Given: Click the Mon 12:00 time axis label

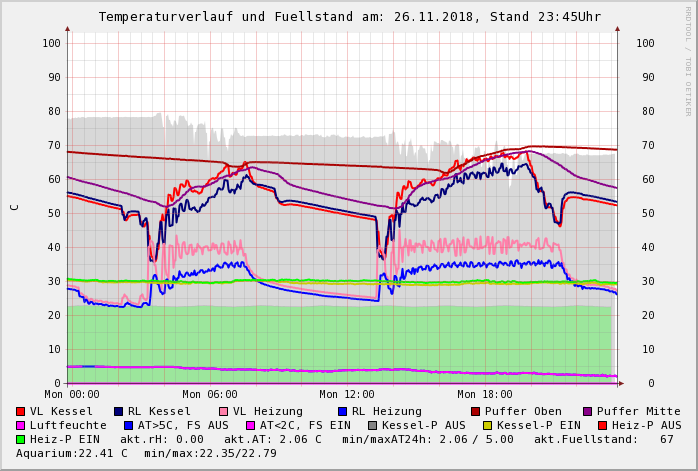Looking at the screenshot, I should [347, 394].
